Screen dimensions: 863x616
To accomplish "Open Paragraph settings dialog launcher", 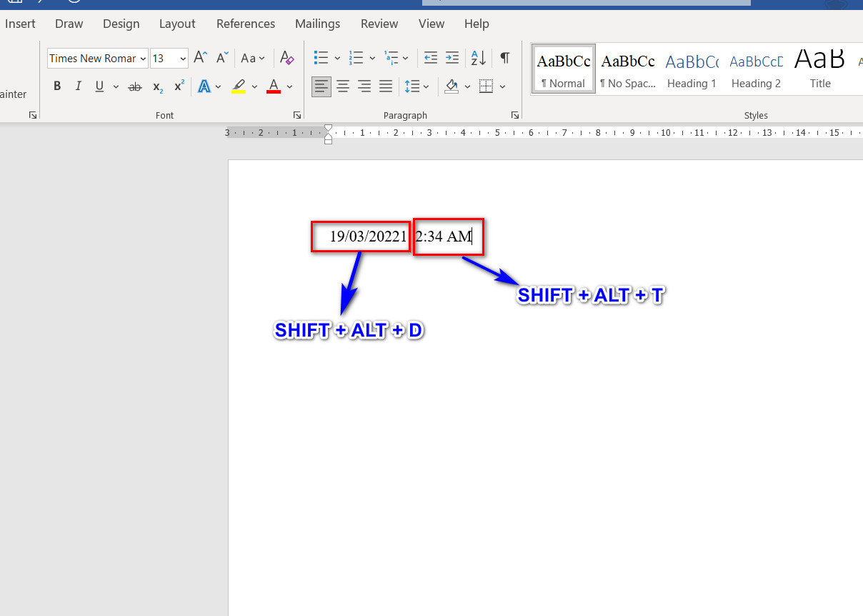I will (x=514, y=115).
